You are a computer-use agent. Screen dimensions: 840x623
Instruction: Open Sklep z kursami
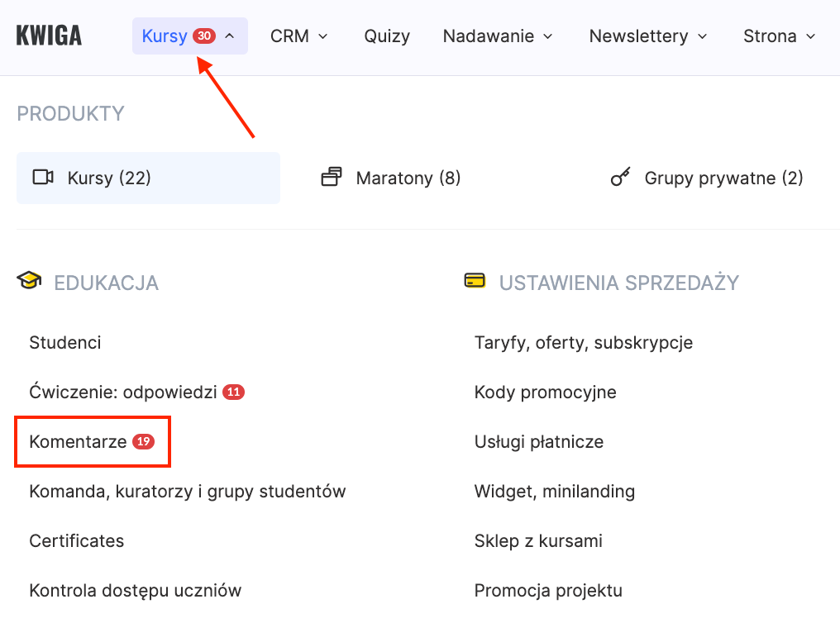point(538,541)
